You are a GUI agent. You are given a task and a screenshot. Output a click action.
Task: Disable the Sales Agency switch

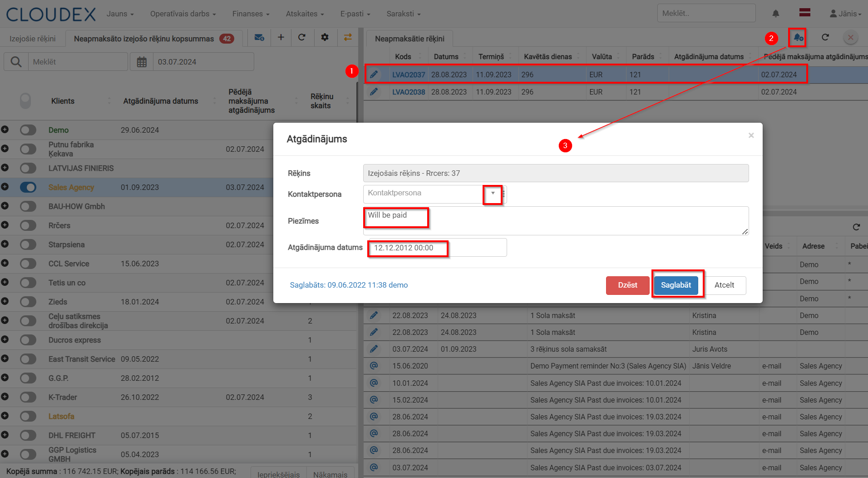click(28, 187)
